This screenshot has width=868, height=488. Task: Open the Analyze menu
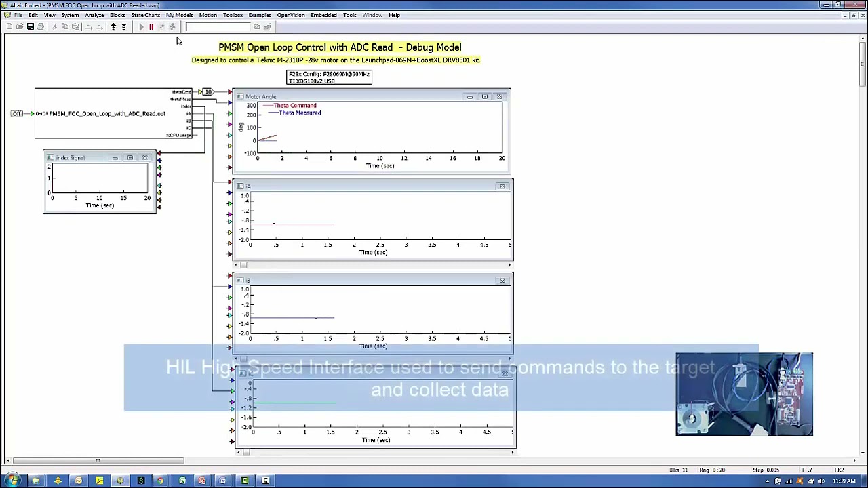94,15
